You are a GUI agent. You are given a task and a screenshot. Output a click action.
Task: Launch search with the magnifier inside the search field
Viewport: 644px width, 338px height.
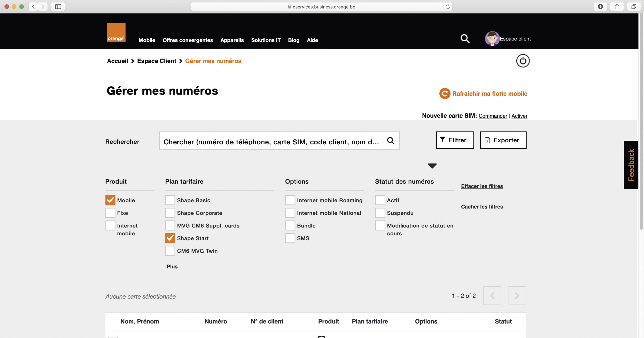[391, 141]
